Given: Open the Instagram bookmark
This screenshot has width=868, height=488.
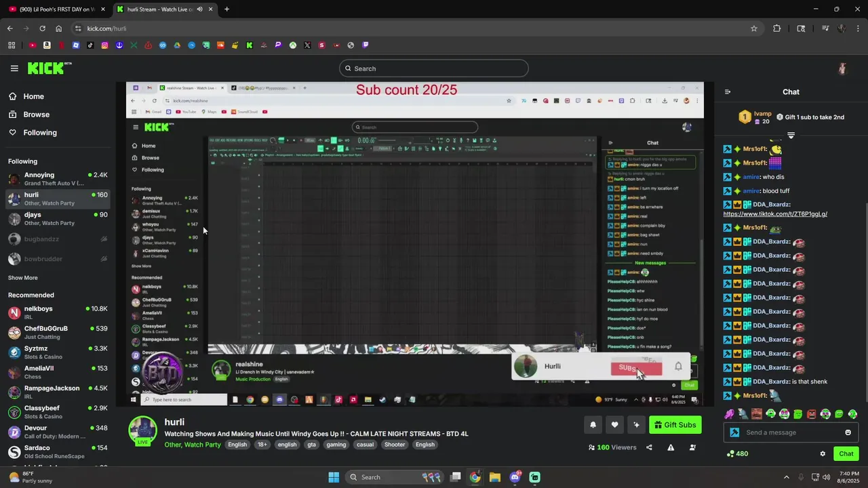Looking at the screenshot, I should click(x=104, y=45).
